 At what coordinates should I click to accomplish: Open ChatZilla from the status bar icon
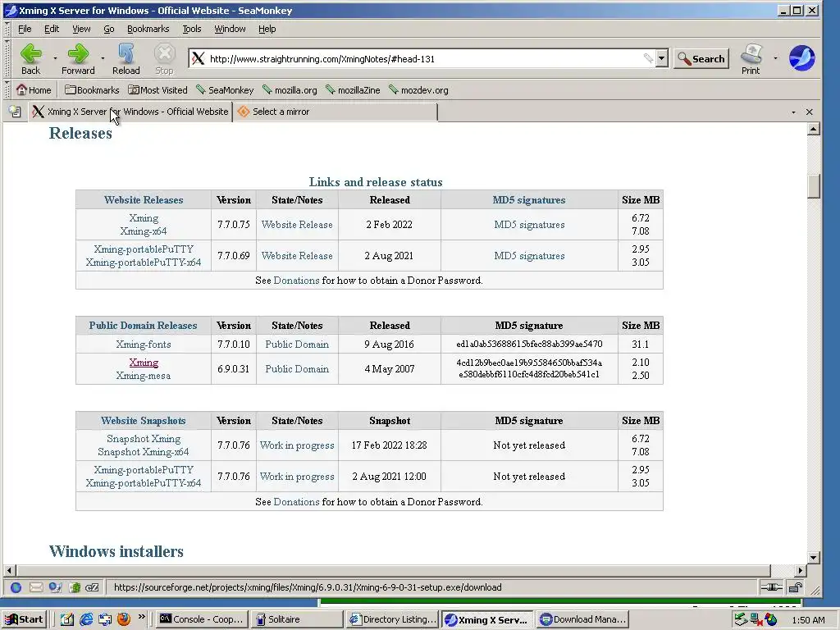(x=92, y=587)
